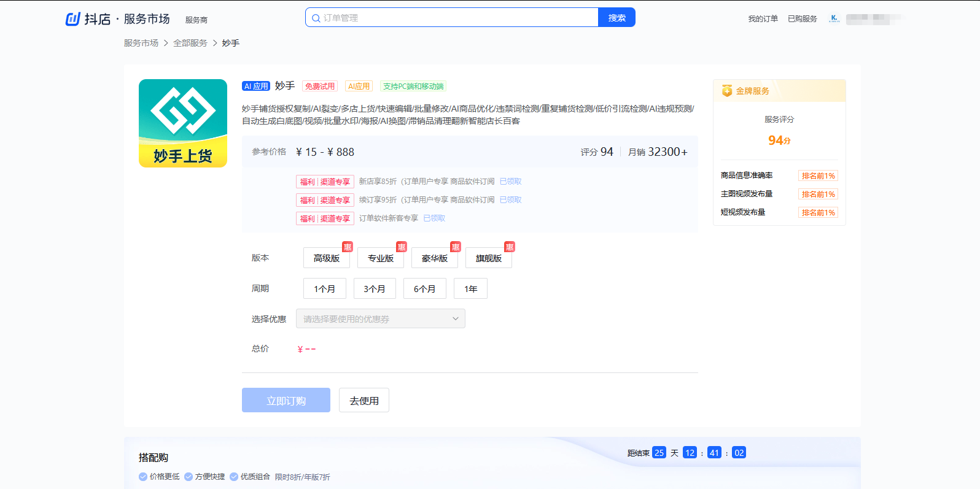The width and height of the screenshot is (980, 489).
Task: Click the 支持PC端和移动端 tag
Action: 413,87
